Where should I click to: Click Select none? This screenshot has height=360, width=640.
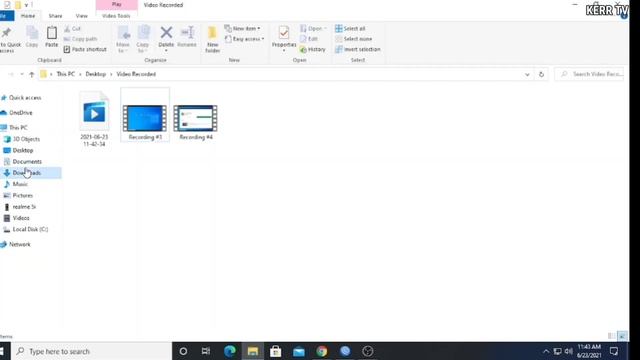point(353,39)
